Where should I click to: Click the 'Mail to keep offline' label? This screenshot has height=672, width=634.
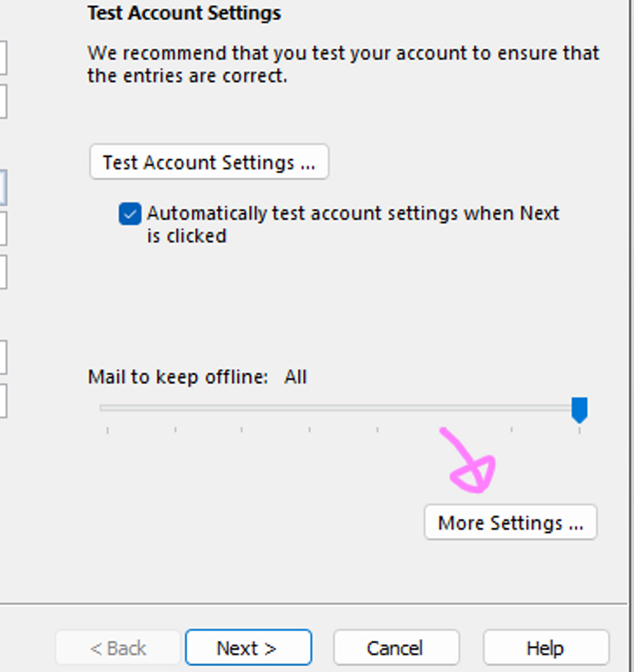[x=178, y=378]
